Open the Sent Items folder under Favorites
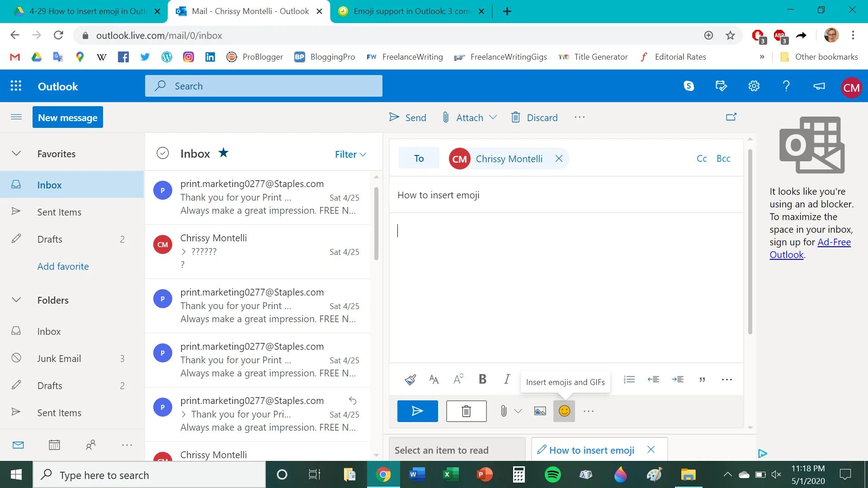This screenshot has width=868, height=488. (59, 212)
